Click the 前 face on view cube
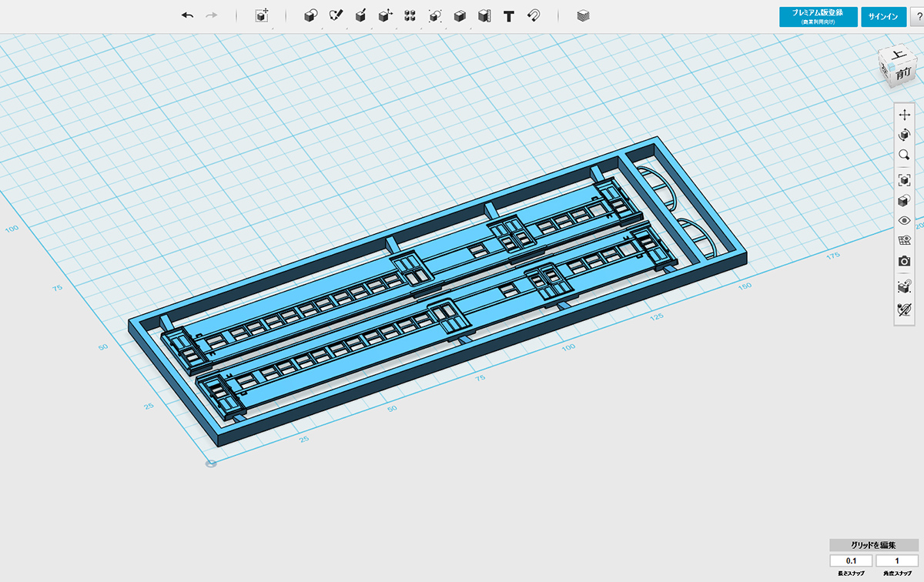This screenshot has width=924, height=582. [x=904, y=73]
